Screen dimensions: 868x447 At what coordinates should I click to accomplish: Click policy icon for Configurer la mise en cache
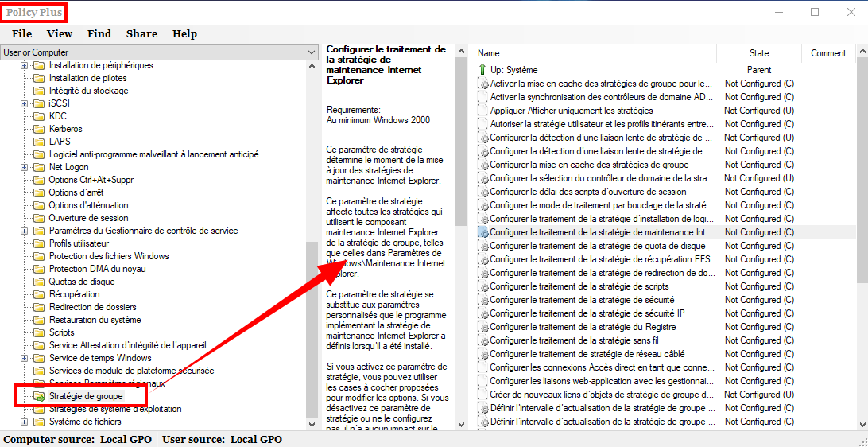click(x=483, y=165)
